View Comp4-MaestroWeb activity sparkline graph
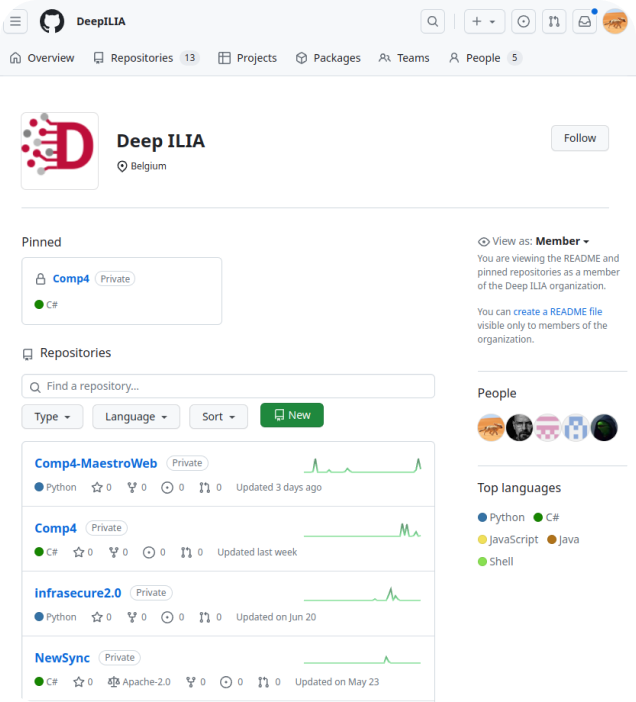Screen dimensions: 636x702 click(x=363, y=466)
